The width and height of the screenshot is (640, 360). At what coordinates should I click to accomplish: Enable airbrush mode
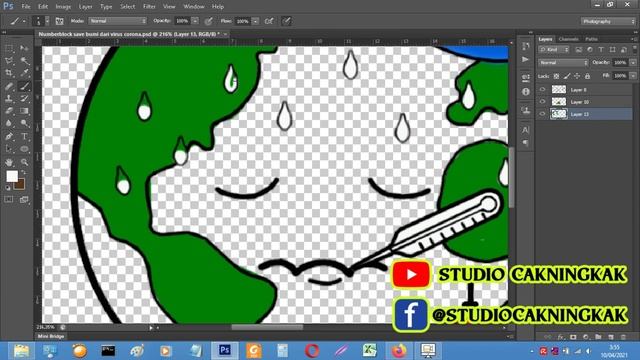point(269,21)
